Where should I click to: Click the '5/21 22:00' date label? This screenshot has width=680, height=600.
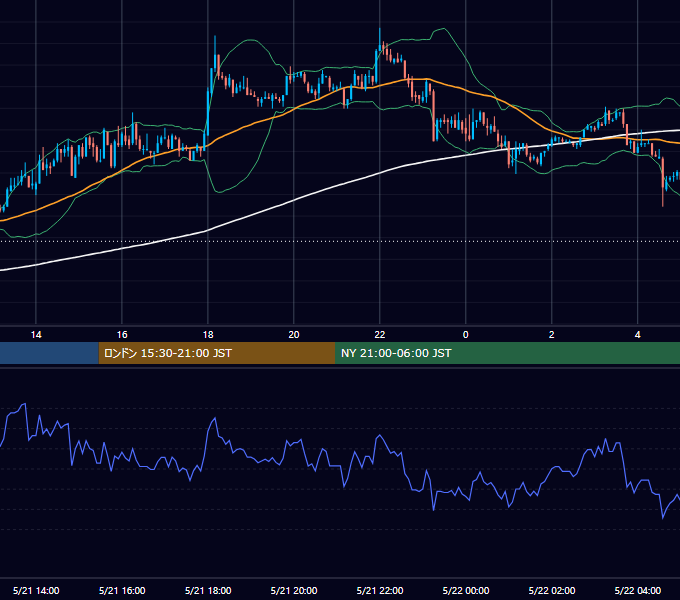point(379,590)
